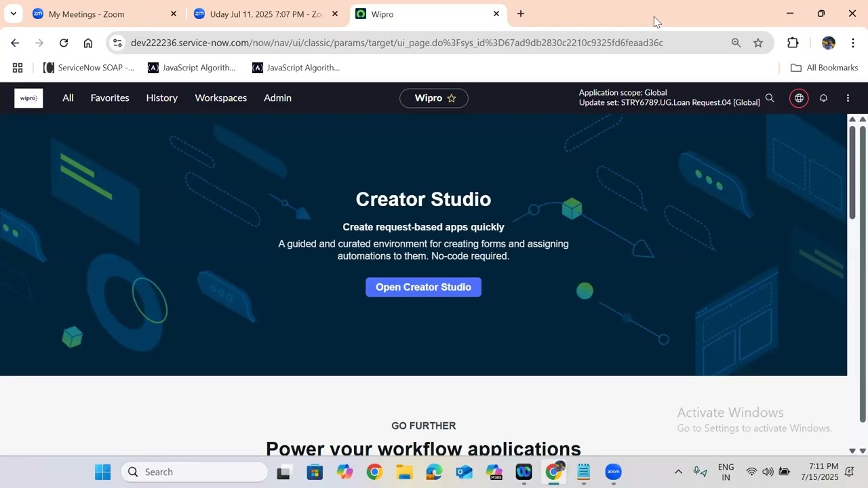Open the first JavaScript Algorithm bookmark
Viewport: 868px width, 488px height.
click(x=192, y=68)
